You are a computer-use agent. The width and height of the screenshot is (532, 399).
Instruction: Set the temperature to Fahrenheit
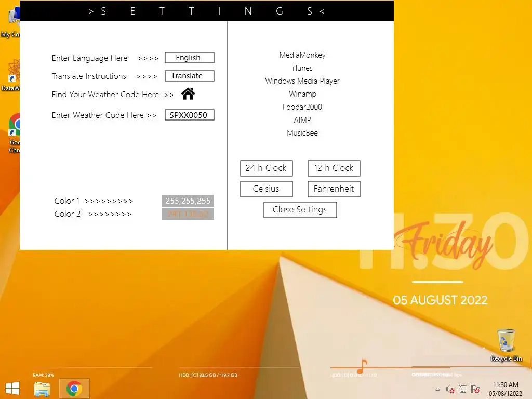pos(334,189)
